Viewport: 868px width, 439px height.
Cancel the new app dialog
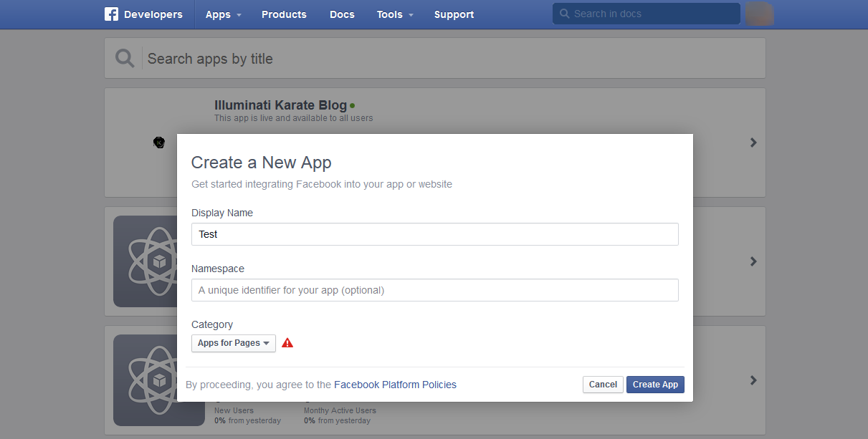click(x=603, y=385)
